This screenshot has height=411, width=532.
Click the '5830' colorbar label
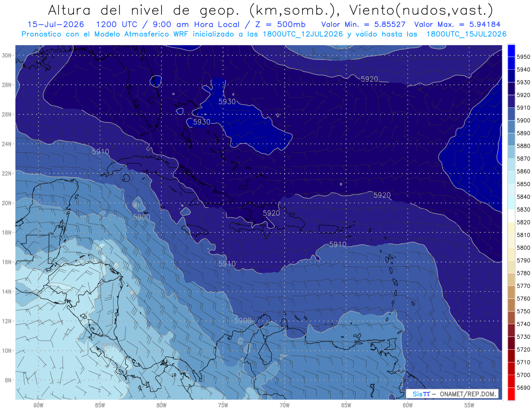tap(524, 209)
